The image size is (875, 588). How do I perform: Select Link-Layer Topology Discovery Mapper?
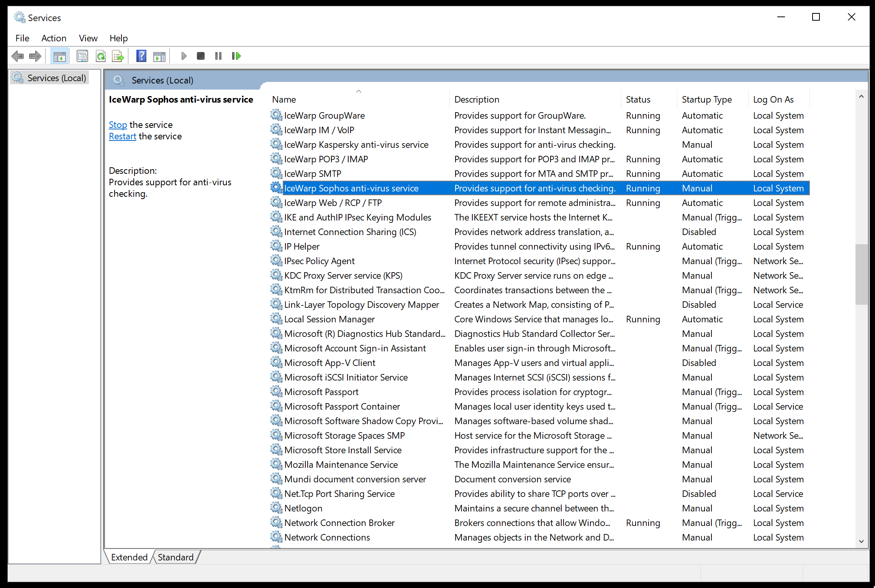point(539,305)
